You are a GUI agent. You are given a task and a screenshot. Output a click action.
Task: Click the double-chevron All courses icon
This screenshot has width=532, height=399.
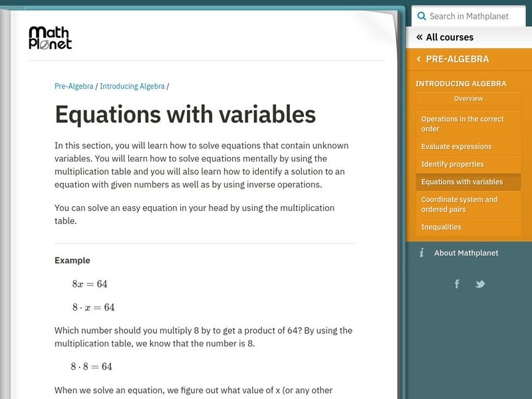click(x=420, y=38)
